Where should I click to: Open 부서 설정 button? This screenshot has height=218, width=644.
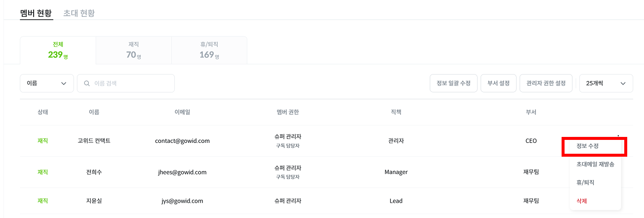498,84
